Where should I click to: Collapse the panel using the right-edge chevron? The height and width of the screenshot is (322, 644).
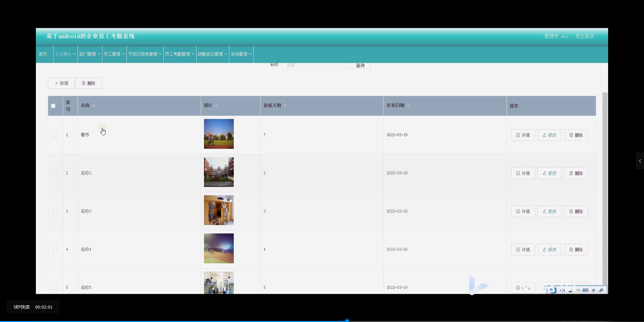coord(640,161)
